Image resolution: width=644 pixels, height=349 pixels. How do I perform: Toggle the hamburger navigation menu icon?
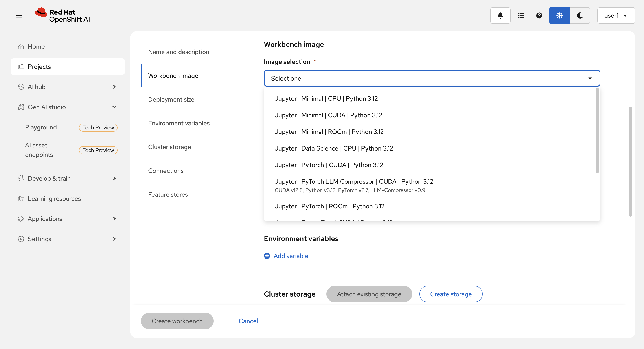click(x=19, y=15)
